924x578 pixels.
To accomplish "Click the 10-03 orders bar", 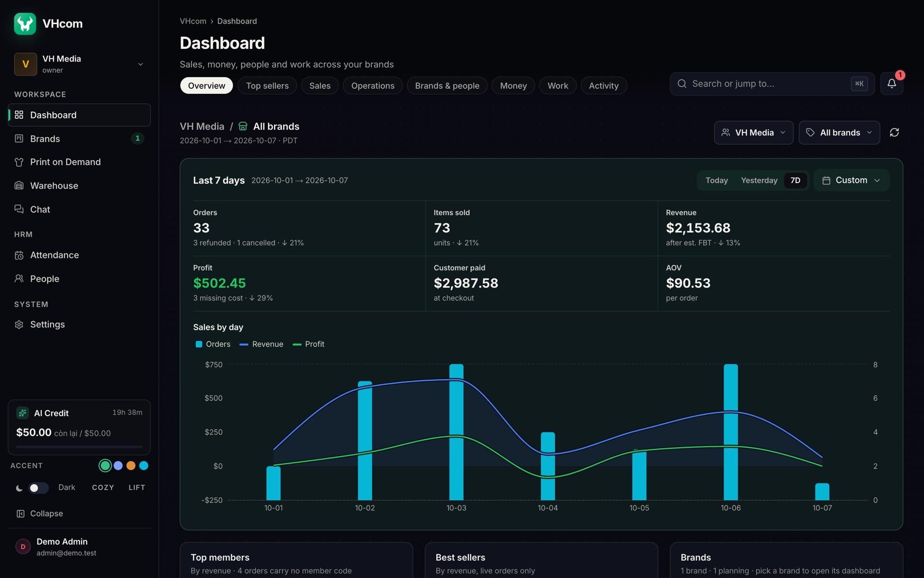I will point(456,432).
